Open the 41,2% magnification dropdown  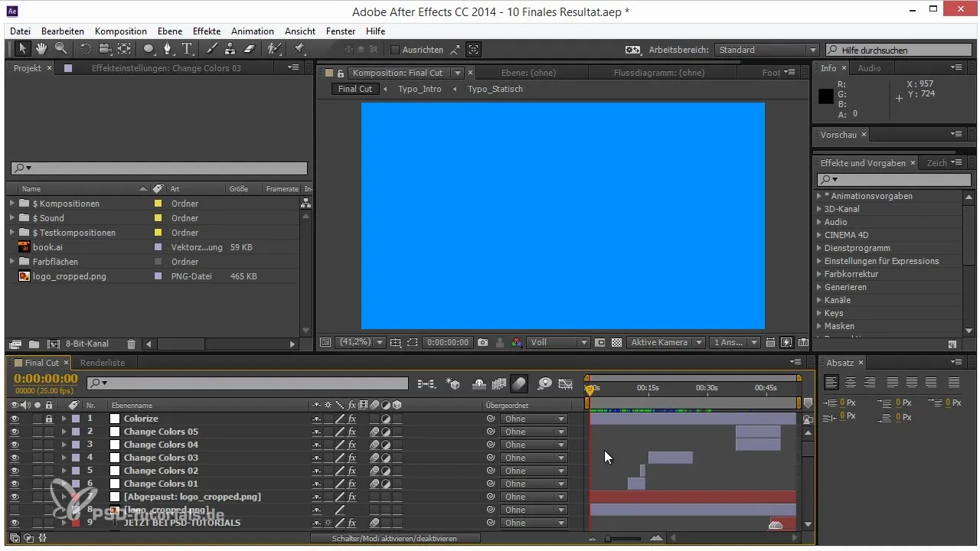pos(361,343)
